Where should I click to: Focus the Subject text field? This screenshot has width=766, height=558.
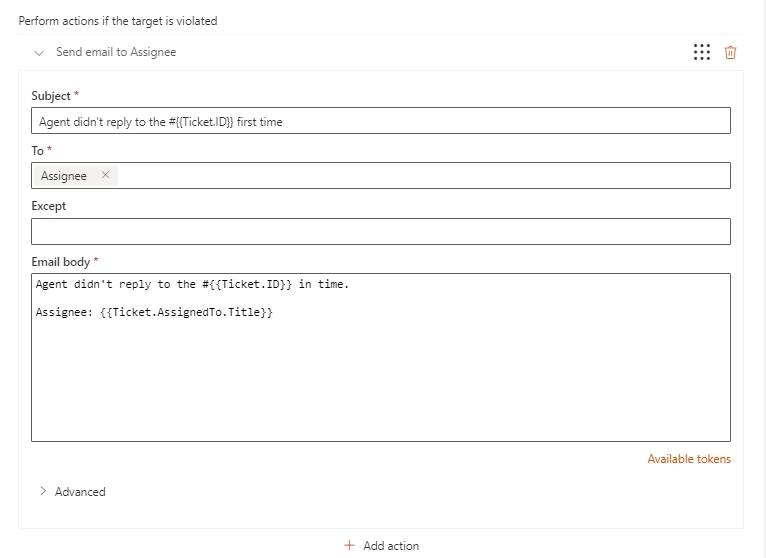click(x=381, y=121)
